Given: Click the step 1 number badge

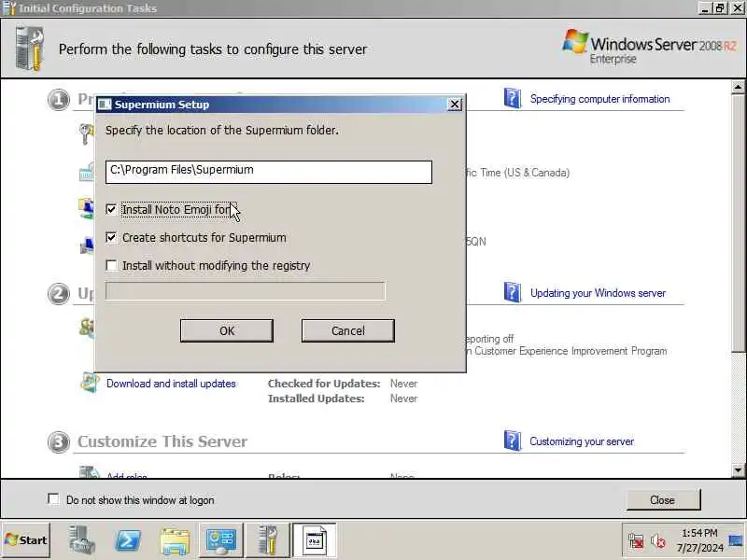Looking at the screenshot, I should pos(59,100).
